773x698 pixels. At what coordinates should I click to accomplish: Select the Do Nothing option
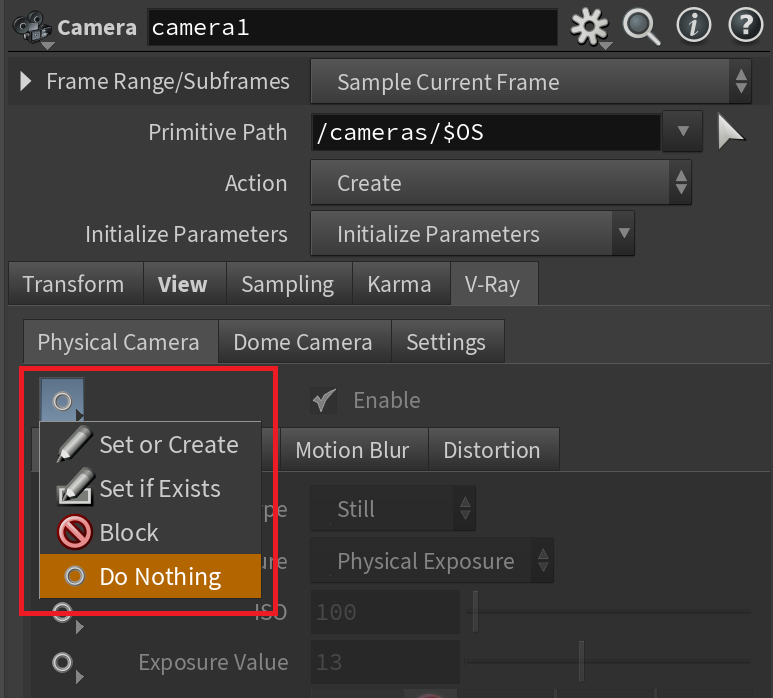[x=150, y=576]
